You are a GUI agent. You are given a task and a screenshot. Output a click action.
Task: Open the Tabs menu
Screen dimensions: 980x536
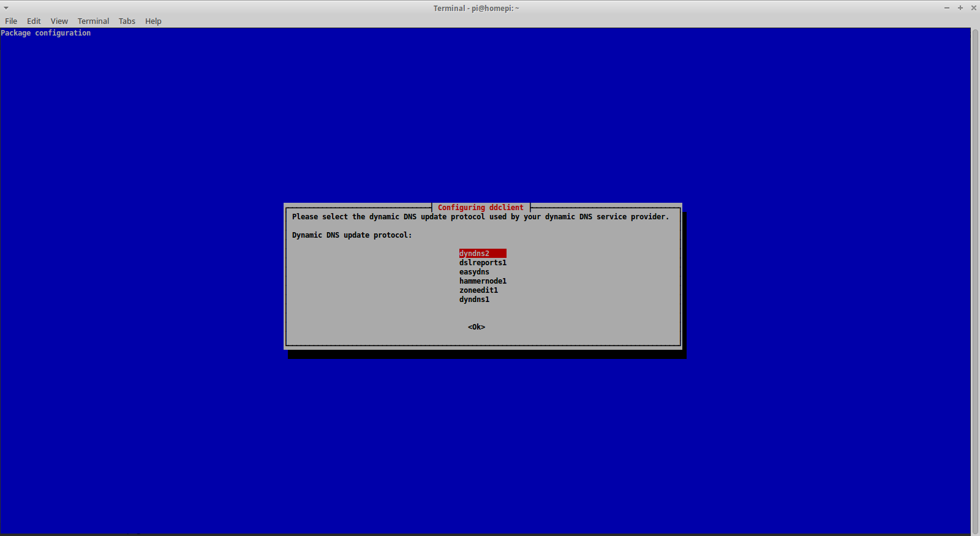point(127,21)
